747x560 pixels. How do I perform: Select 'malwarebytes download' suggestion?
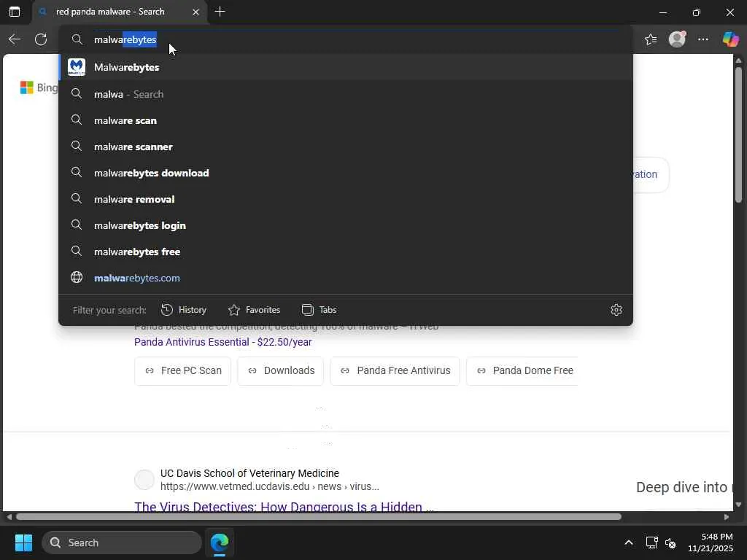coord(346,173)
